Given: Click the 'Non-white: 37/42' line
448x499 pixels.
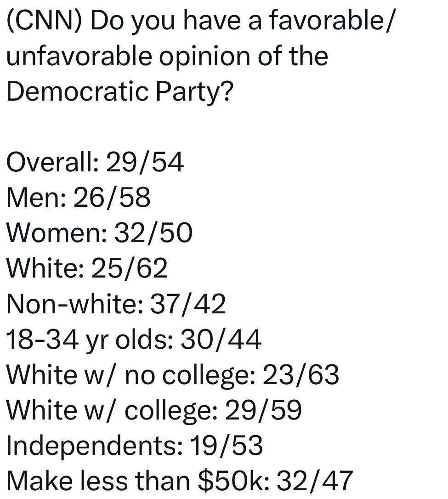Looking at the screenshot, I should (116, 304).
